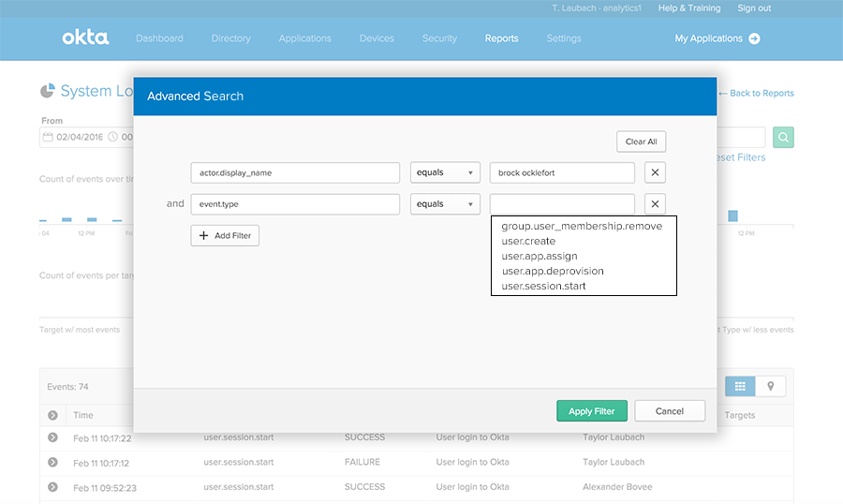Open Help & Training link

click(689, 8)
